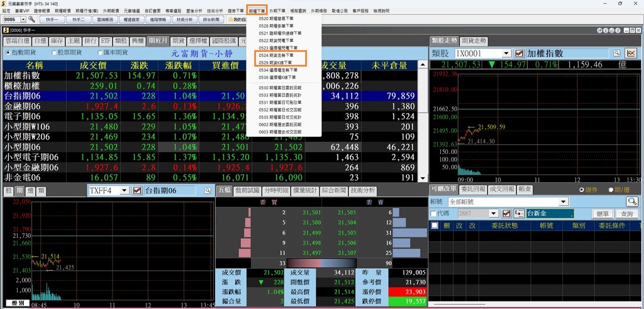The height and width of the screenshot is (309, 644).
Task: Click the 台新金 stock name field
Action: (x=550, y=214)
